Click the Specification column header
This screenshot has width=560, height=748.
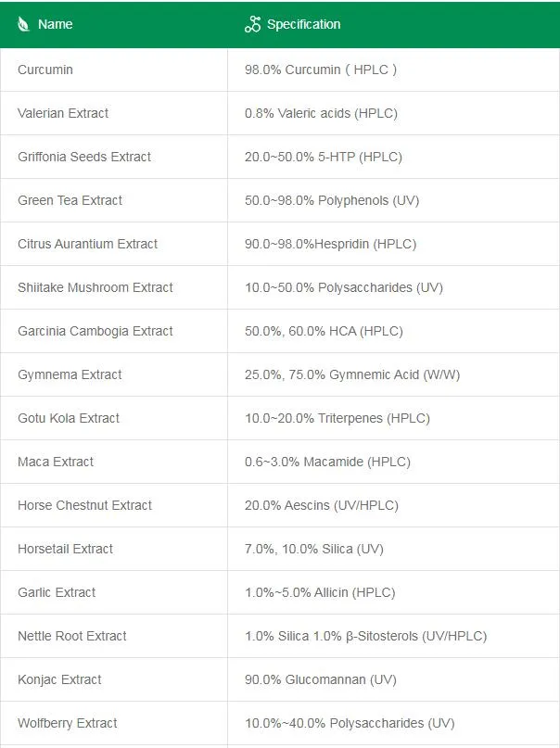(x=303, y=24)
